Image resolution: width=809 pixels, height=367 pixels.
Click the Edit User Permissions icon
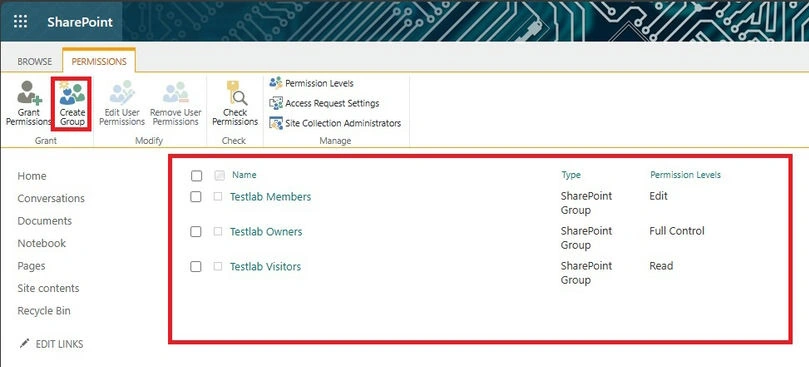(122, 93)
